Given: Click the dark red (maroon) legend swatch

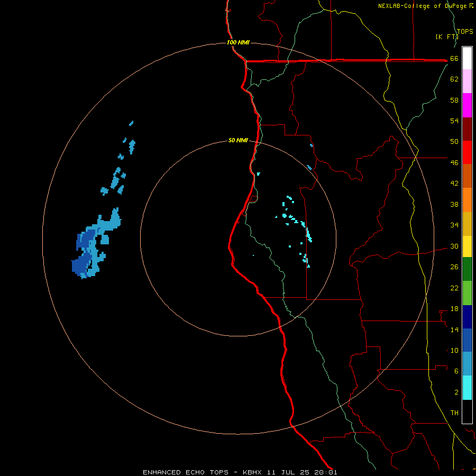Looking at the screenshot, I should coord(467,129).
